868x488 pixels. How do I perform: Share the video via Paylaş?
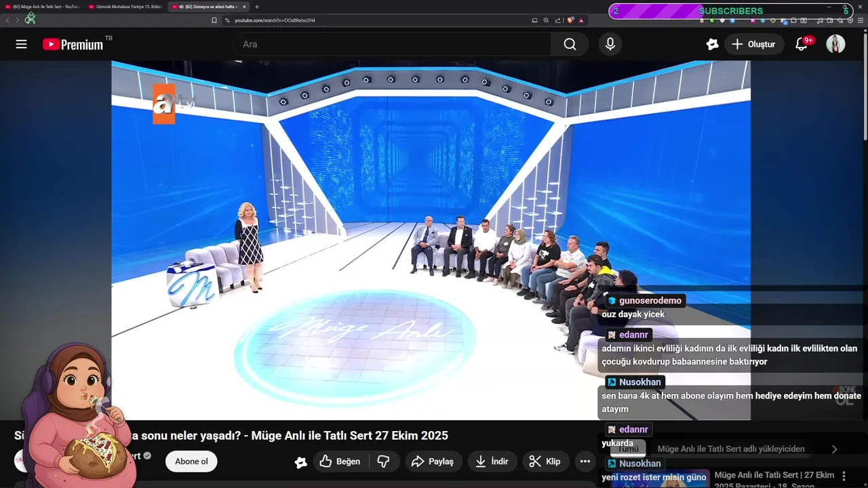tap(433, 462)
